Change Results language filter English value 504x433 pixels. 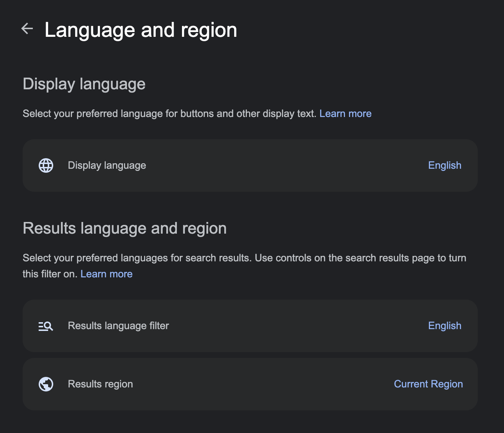click(444, 326)
